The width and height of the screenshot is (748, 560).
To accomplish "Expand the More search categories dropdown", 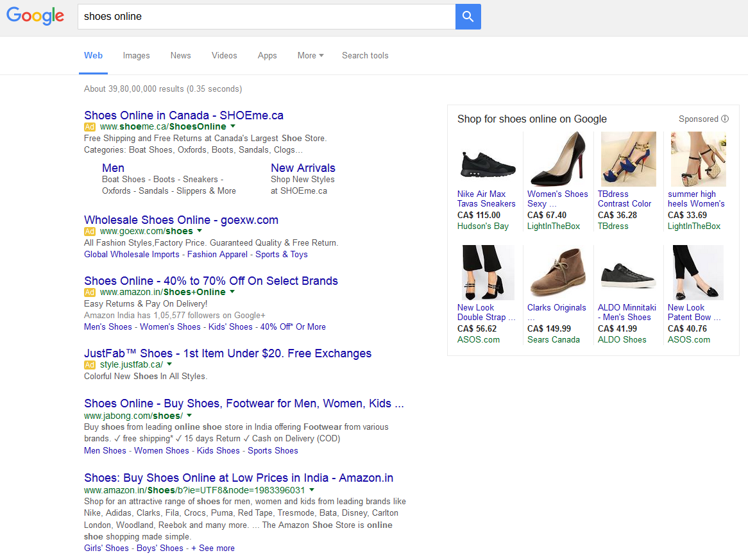I will [310, 56].
